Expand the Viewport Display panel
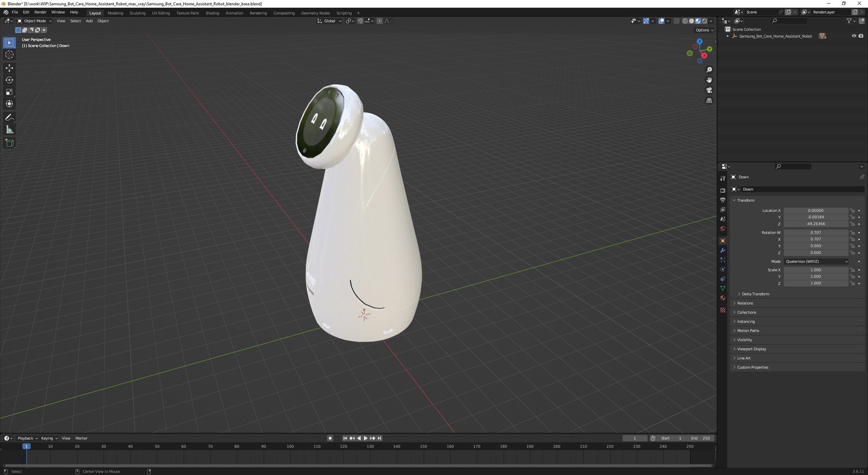The height and width of the screenshot is (475, 868). [x=751, y=349]
